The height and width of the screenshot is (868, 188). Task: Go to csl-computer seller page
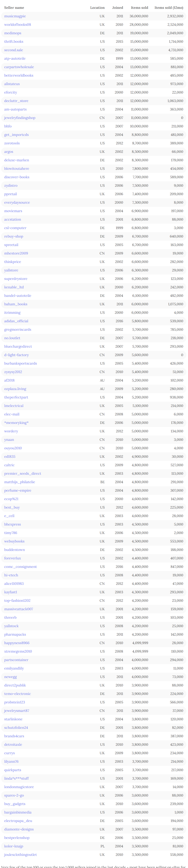click(x=15, y=228)
